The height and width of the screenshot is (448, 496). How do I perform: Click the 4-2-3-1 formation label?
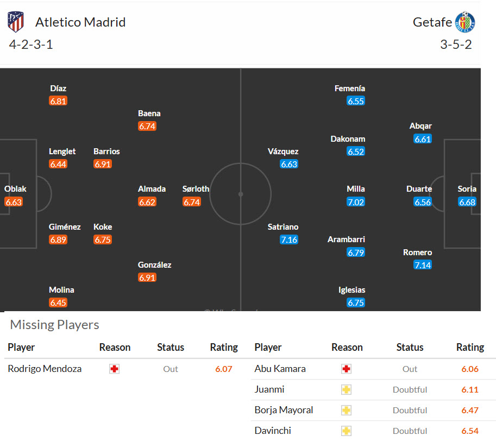[30, 45]
